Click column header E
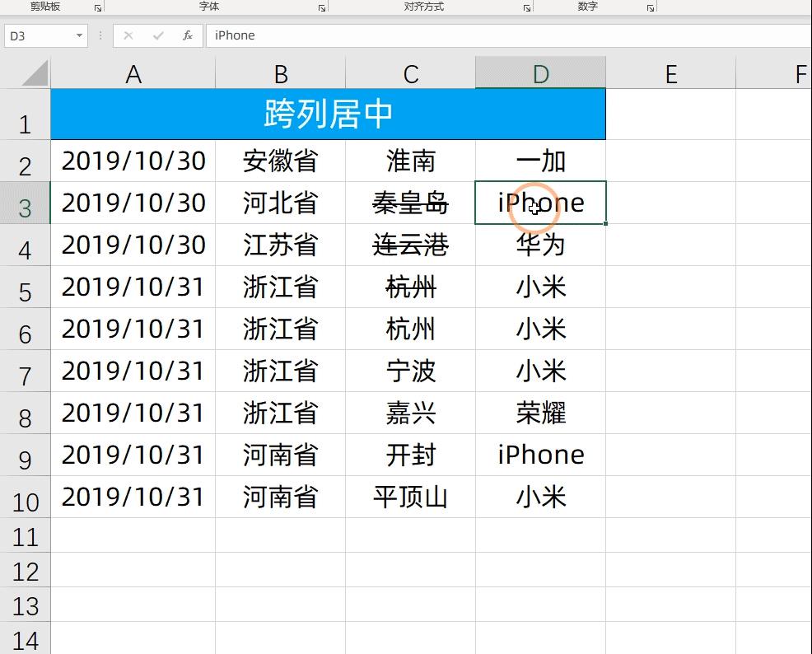The image size is (812, 654). point(670,73)
